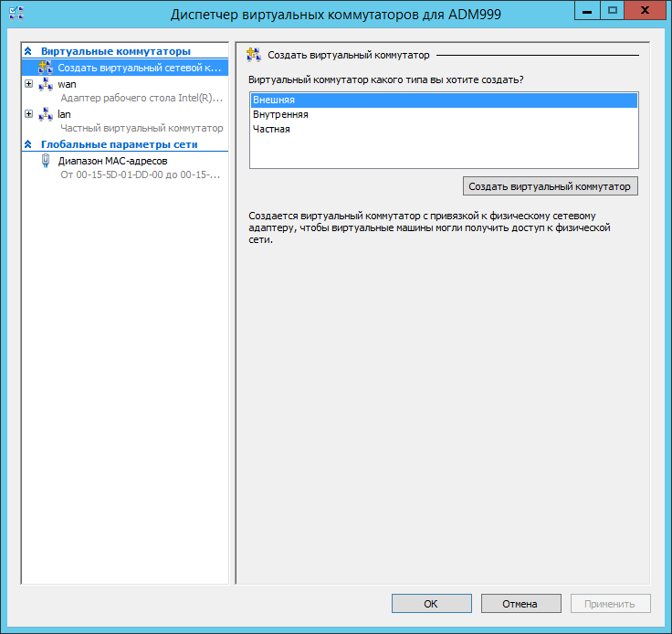
Task: Choose 'Внешняя' switch type
Action: (444, 100)
